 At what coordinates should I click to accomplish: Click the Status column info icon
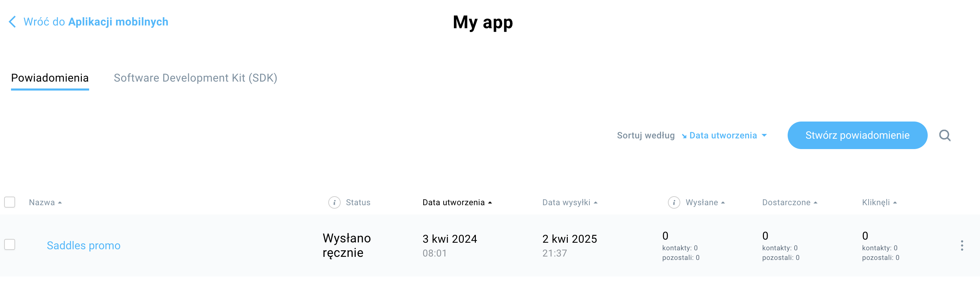click(x=334, y=202)
